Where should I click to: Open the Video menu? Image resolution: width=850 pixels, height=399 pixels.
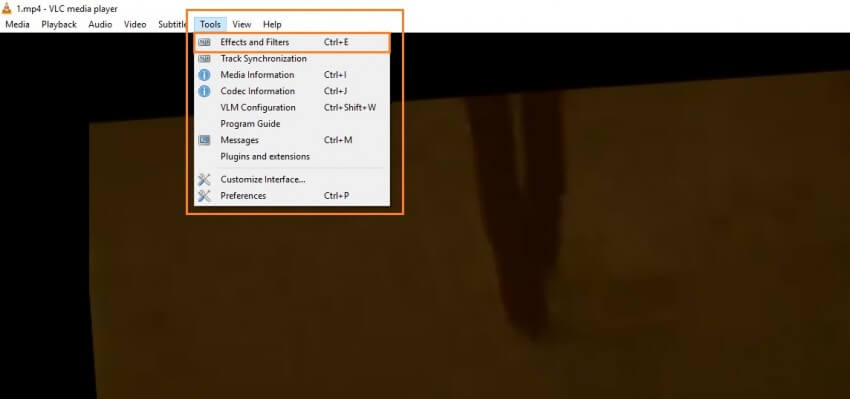click(x=135, y=24)
